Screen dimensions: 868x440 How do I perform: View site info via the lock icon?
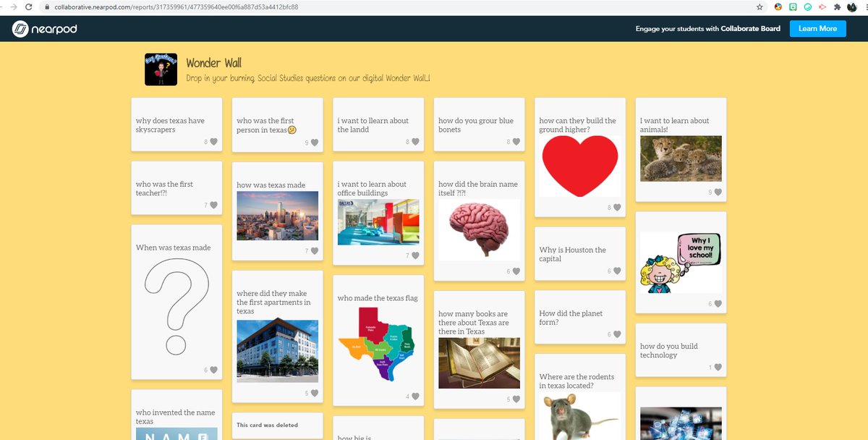click(47, 7)
